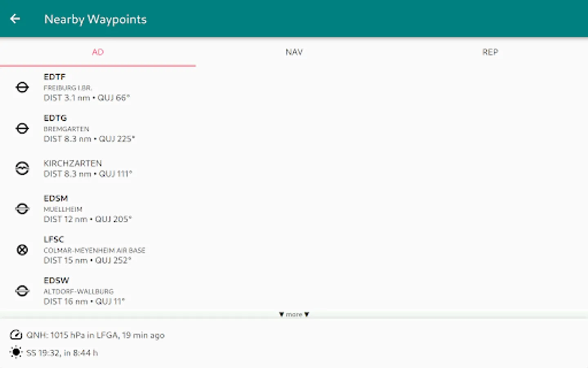Screen dimensions: 588x368
Task: Click the EDTG Bremgarten airfield symbol
Action: coord(22,128)
